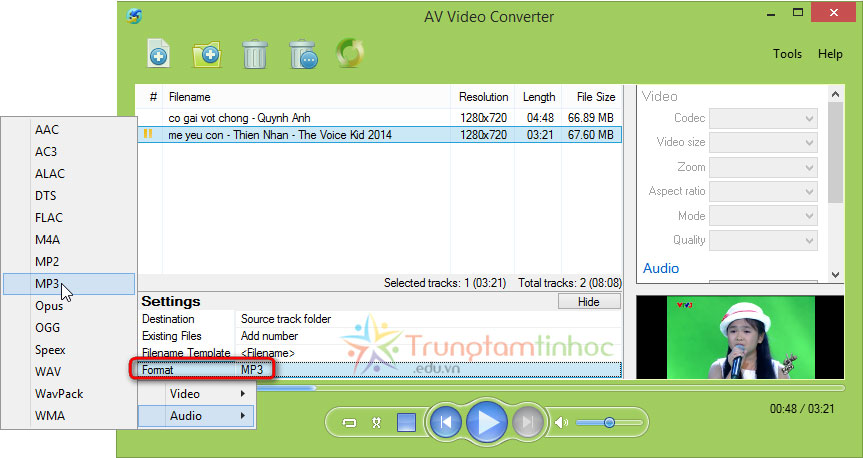
Task: Open the Video size dropdown
Action: (x=763, y=143)
